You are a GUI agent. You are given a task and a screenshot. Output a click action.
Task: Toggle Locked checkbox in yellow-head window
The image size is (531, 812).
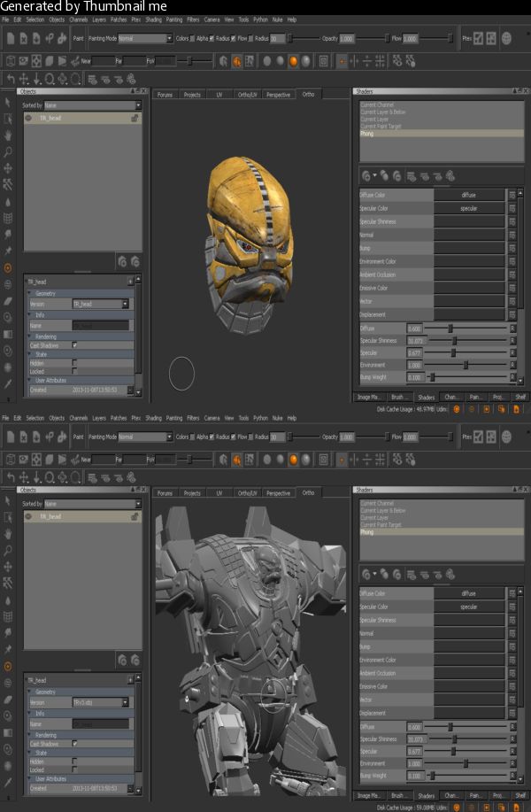[74, 371]
